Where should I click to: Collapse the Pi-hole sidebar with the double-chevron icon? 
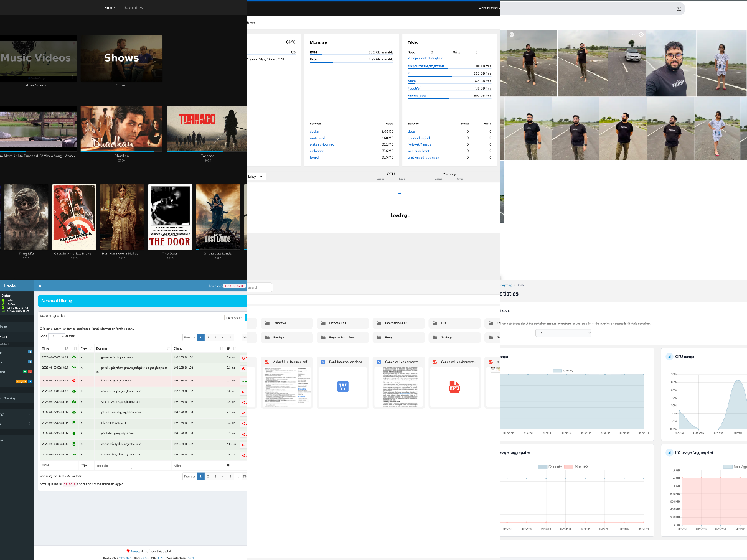[x=40, y=286]
